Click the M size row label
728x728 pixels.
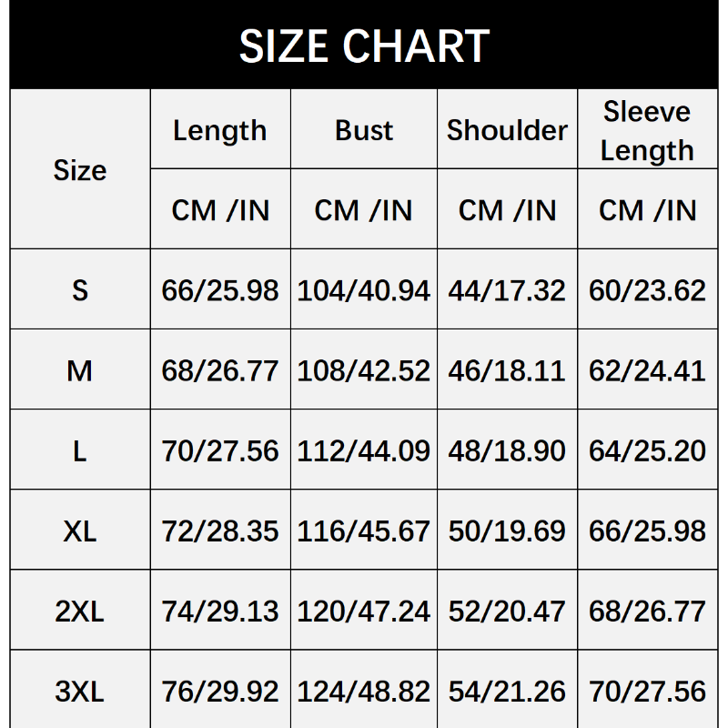pyautogui.click(x=80, y=370)
